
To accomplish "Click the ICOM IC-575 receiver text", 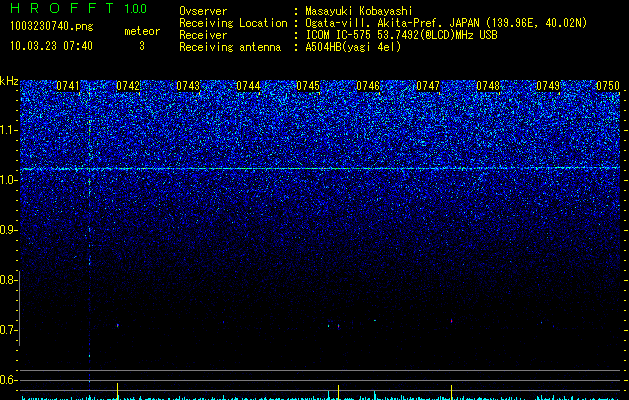I will coord(402,35).
